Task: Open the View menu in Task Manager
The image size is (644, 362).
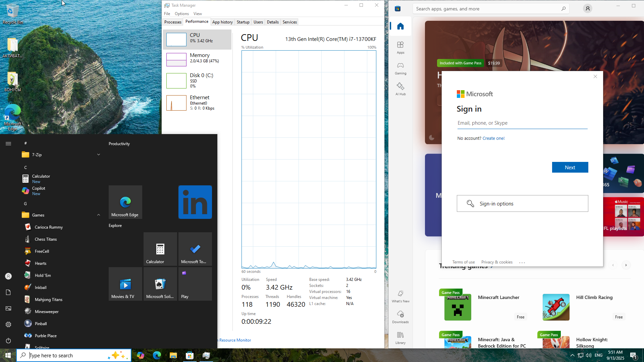Action: coord(198,14)
